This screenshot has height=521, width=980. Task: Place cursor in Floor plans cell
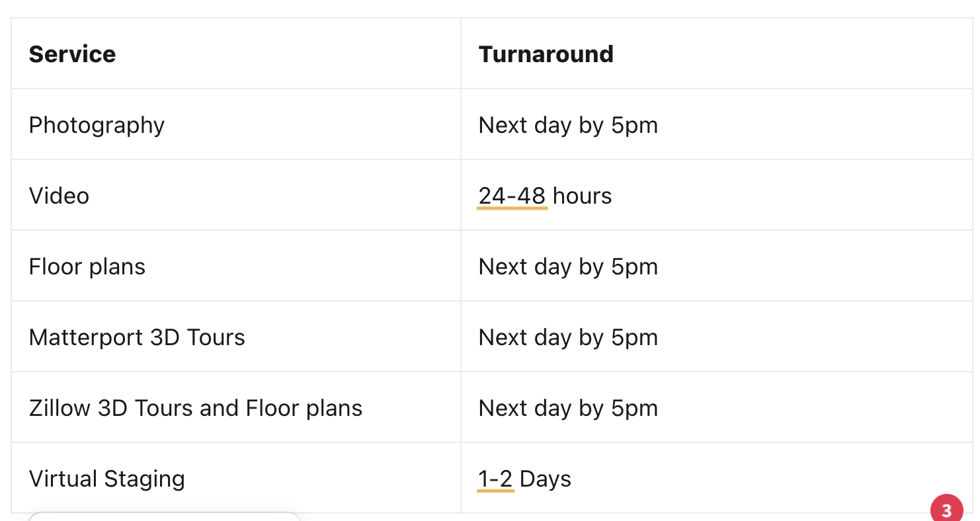tap(236, 266)
